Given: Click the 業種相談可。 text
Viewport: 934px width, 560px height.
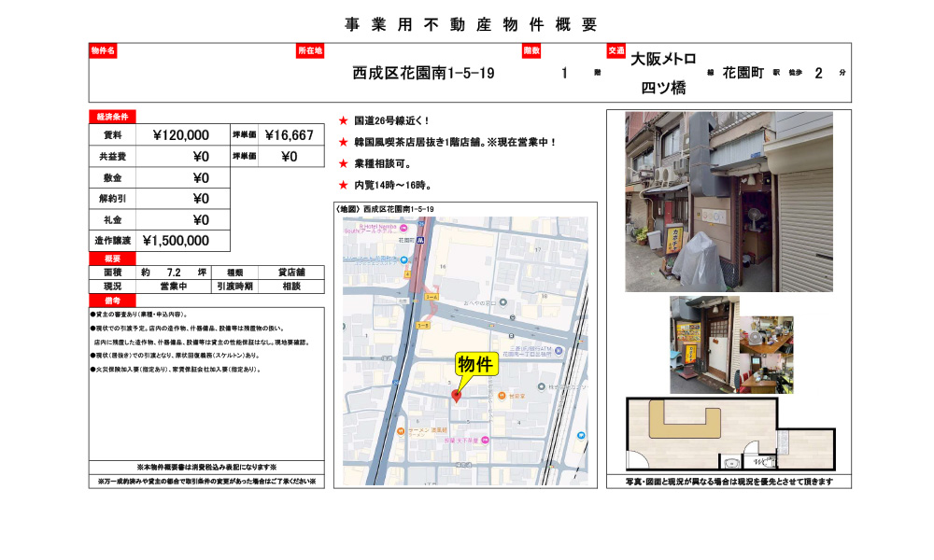Looking at the screenshot, I should [382, 163].
